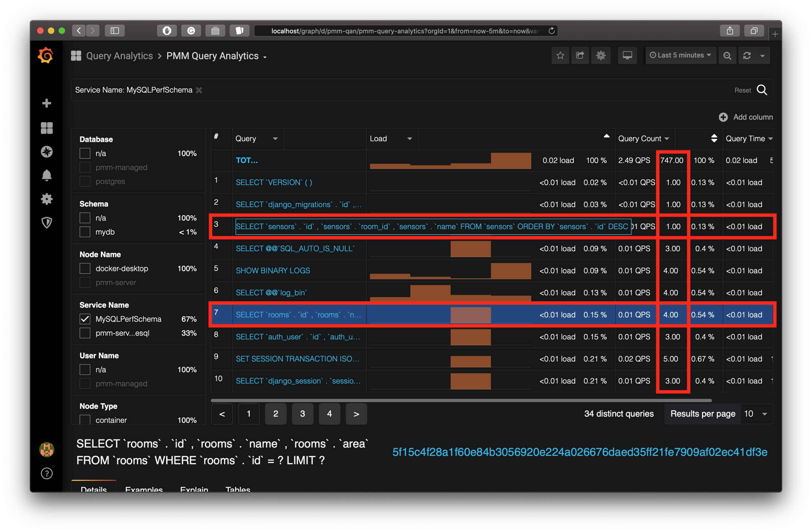Select the Create (plus) sidebar icon
Viewport: 812px width, 532px height.
[46, 103]
